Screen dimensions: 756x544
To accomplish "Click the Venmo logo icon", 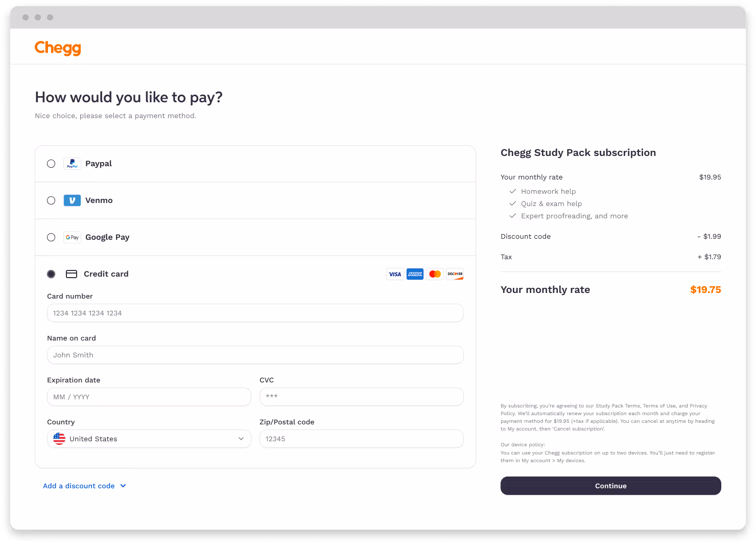I will 72,200.
